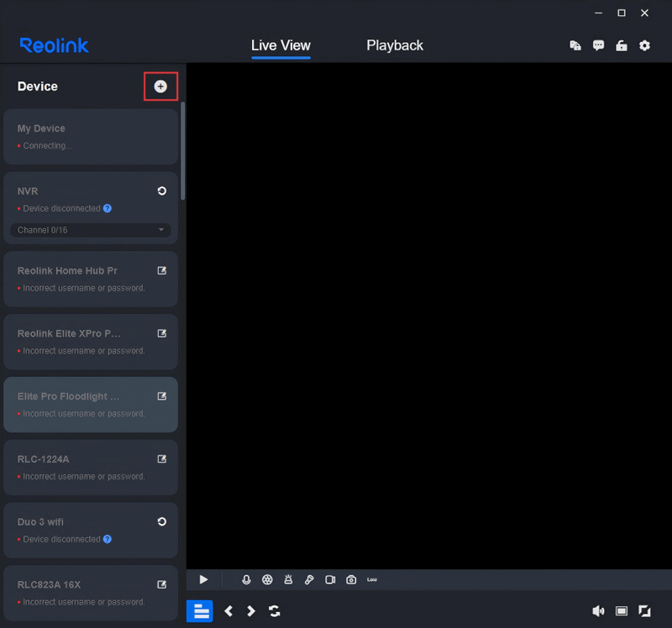Take a snapshot with the camera icon
Screen dimensions: 672x628
pyautogui.click(x=351, y=579)
